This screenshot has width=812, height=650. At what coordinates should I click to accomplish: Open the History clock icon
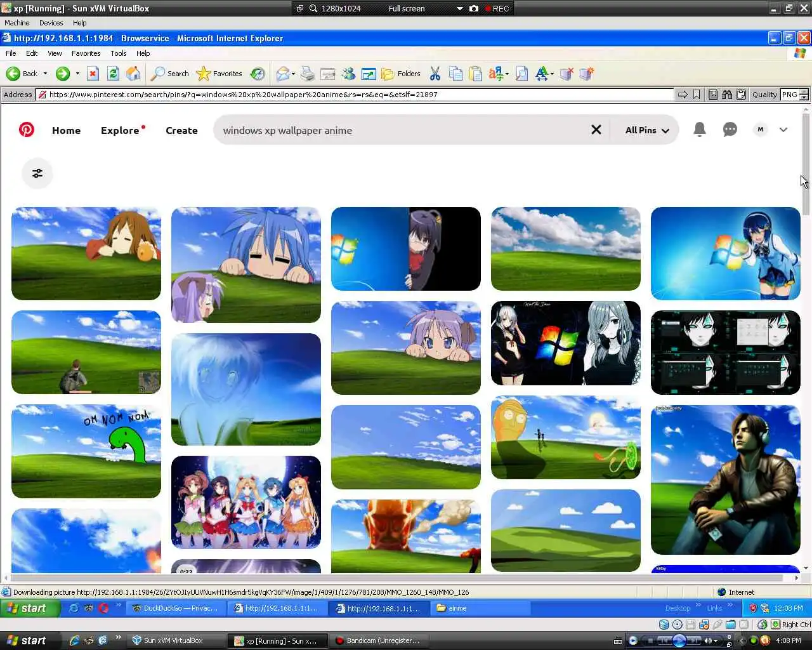(x=257, y=74)
